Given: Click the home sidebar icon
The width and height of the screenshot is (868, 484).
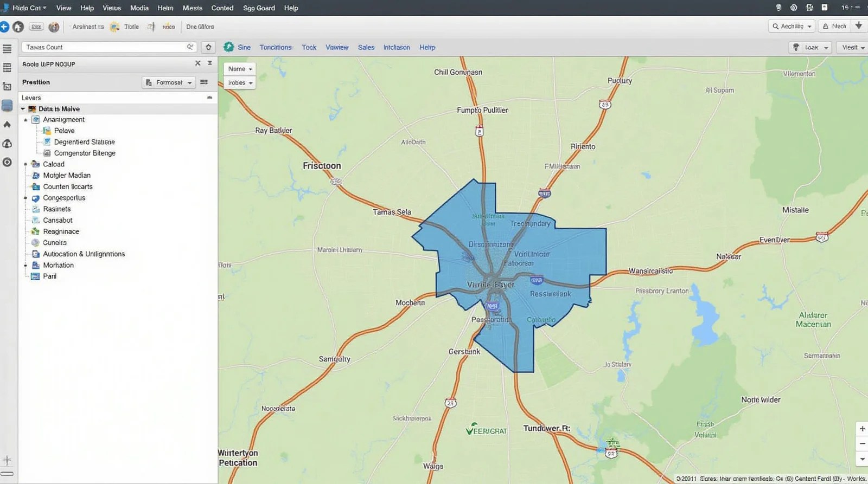Looking at the screenshot, I should click(x=7, y=125).
